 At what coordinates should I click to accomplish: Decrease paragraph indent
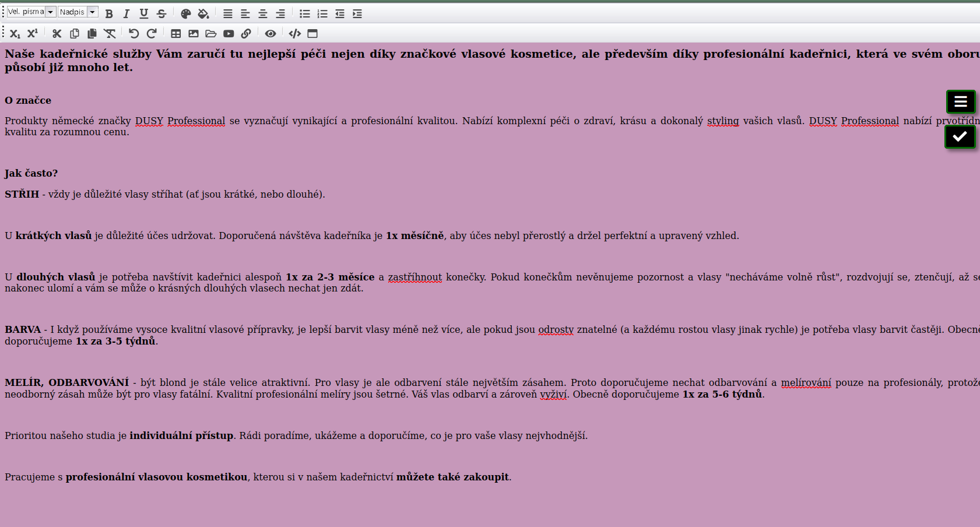point(340,13)
